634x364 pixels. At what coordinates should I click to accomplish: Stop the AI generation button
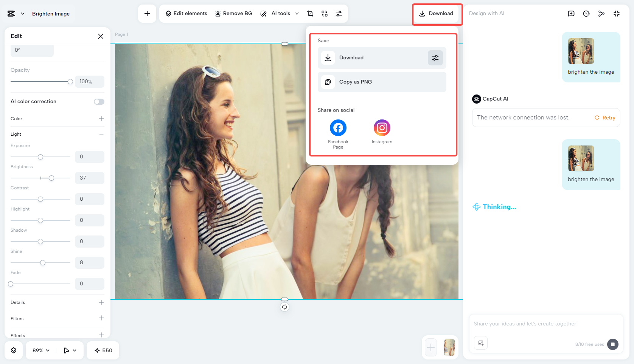tap(613, 344)
